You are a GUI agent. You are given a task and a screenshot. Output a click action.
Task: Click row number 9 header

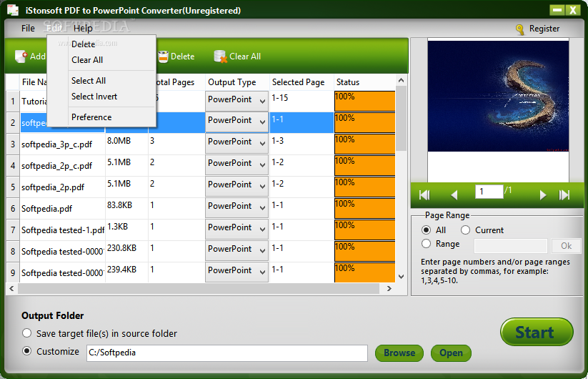(x=13, y=272)
